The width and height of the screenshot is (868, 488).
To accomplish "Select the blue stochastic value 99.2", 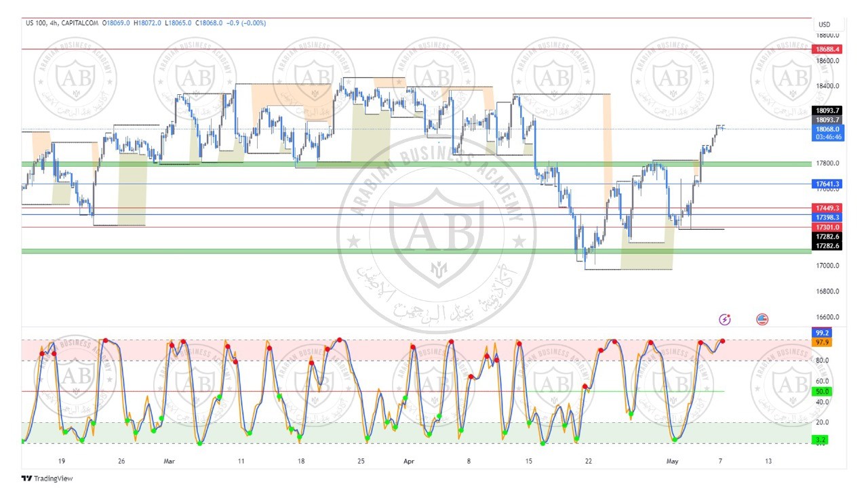I will point(822,333).
